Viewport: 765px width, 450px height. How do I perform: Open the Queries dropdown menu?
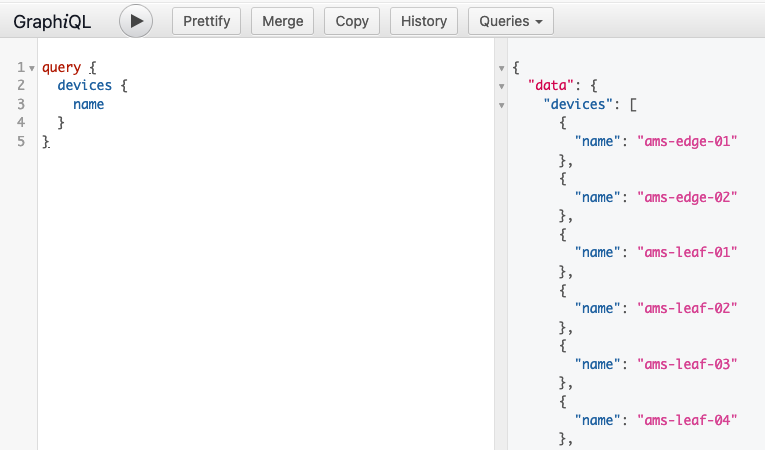pyautogui.click(x=511, y=21)
